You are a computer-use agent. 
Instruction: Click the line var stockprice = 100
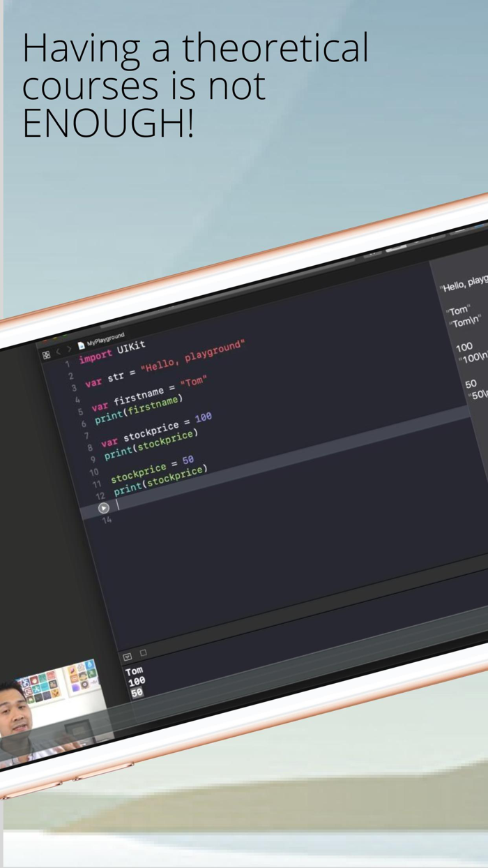point(156,430)
